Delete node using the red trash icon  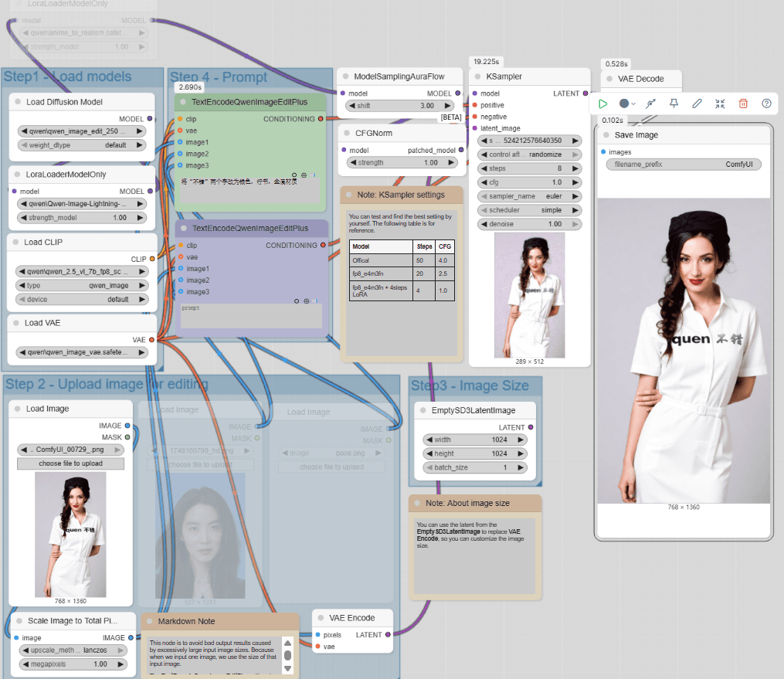point(743,104)
